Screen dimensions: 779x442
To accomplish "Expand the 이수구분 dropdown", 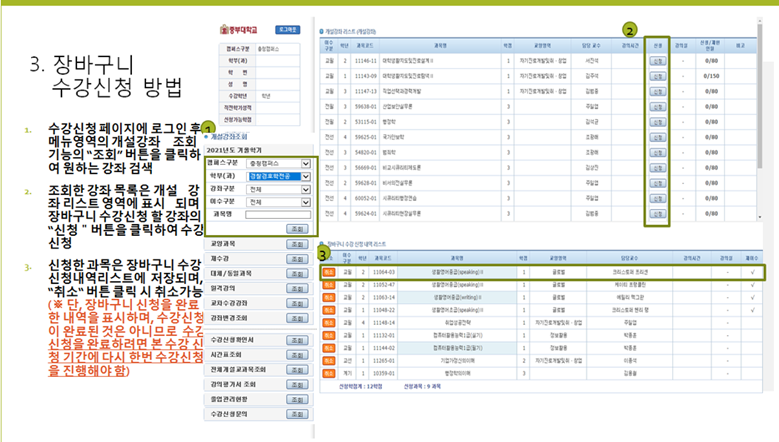I will tap(277, 201).
